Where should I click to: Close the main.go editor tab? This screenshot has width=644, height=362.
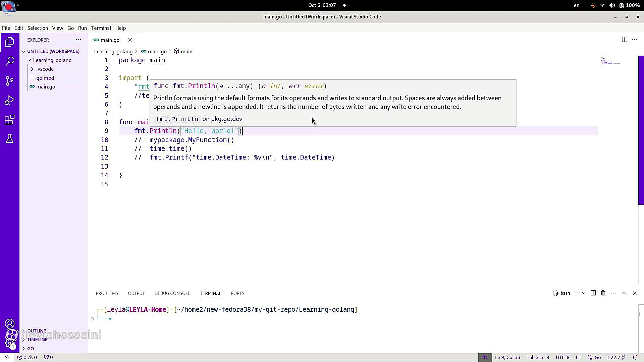pos(130,40)
